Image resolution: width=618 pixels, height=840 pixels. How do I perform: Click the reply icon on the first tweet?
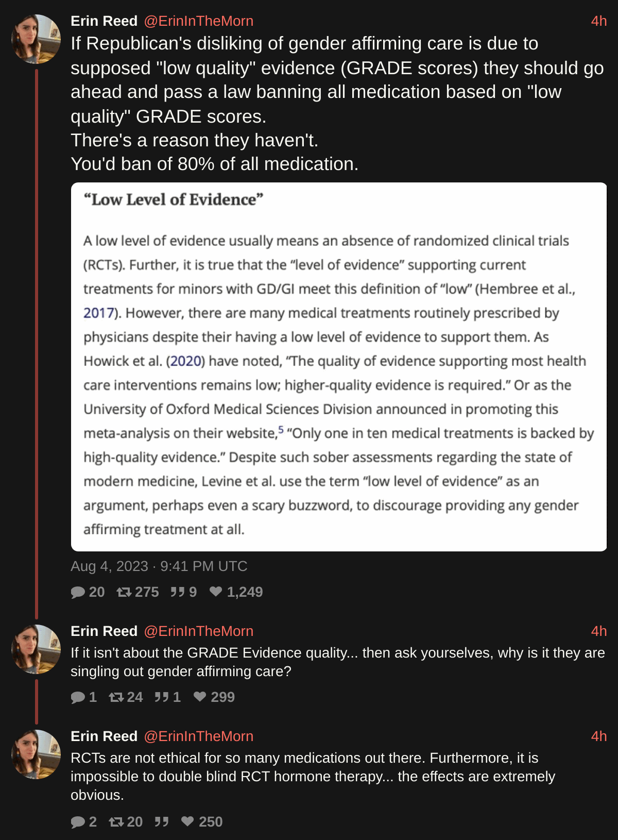click(78, 592)
